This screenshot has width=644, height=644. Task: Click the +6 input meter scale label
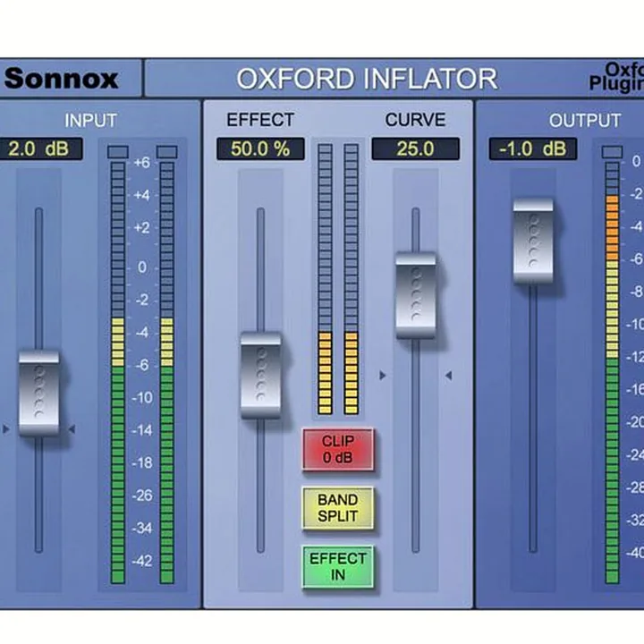[x=142, y=163]
